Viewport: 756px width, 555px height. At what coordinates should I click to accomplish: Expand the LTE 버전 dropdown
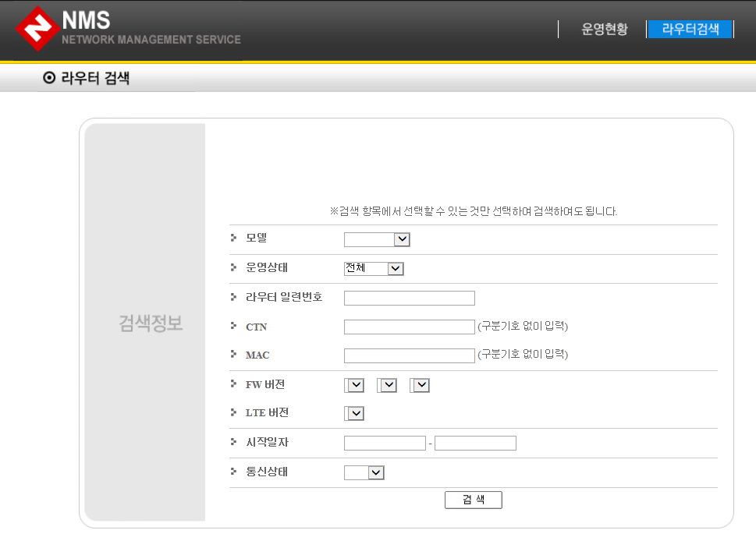click(x=354, y=413)
